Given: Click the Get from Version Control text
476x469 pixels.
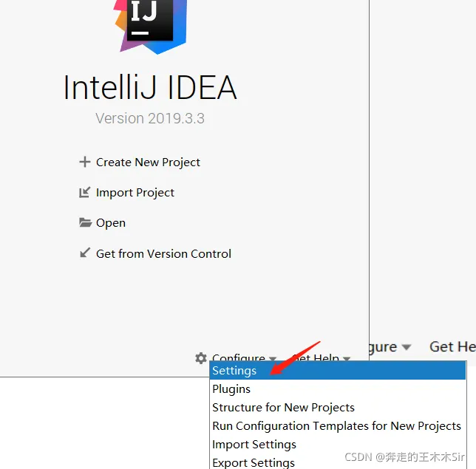Looking at the screenshot, I should point(163,253).
